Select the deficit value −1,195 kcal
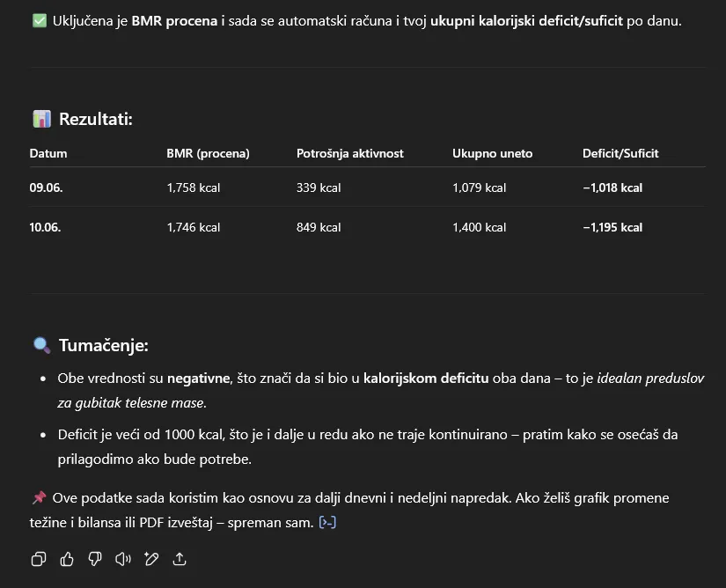The width and height of the screenshot is (726, 588). coord(612,227)
